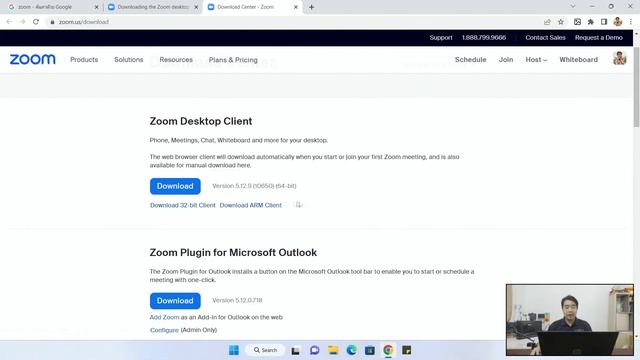Open the Sticky Notes taskbar icon
This screenshot has height=360, width=640.
coord(407,350)
